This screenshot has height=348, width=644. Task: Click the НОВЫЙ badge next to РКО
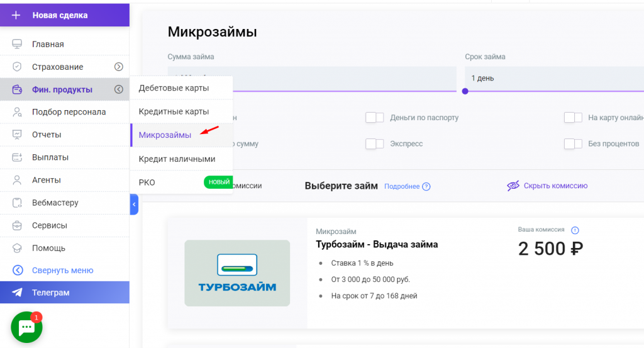coord(218,182)
